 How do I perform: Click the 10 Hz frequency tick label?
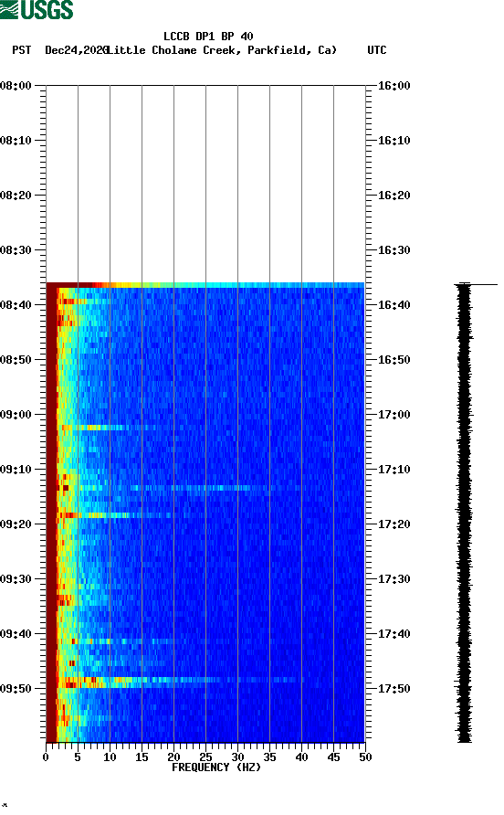tap(110, 757)
